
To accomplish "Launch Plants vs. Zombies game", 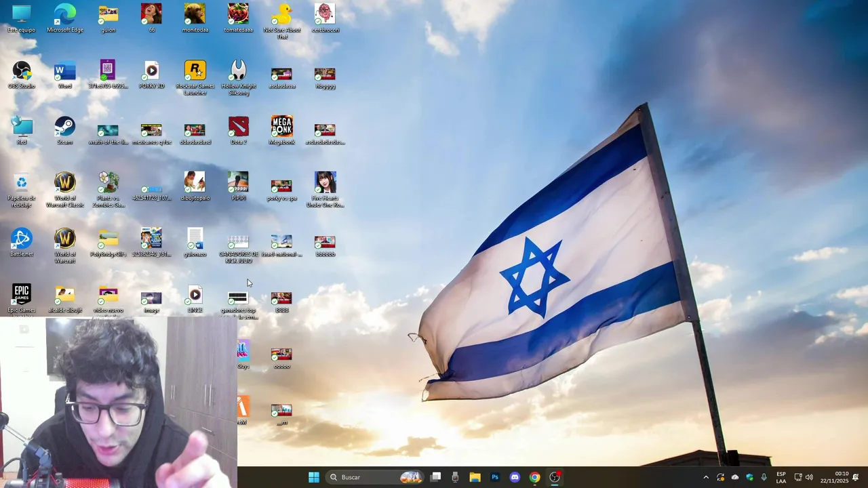I will (108, 190).
